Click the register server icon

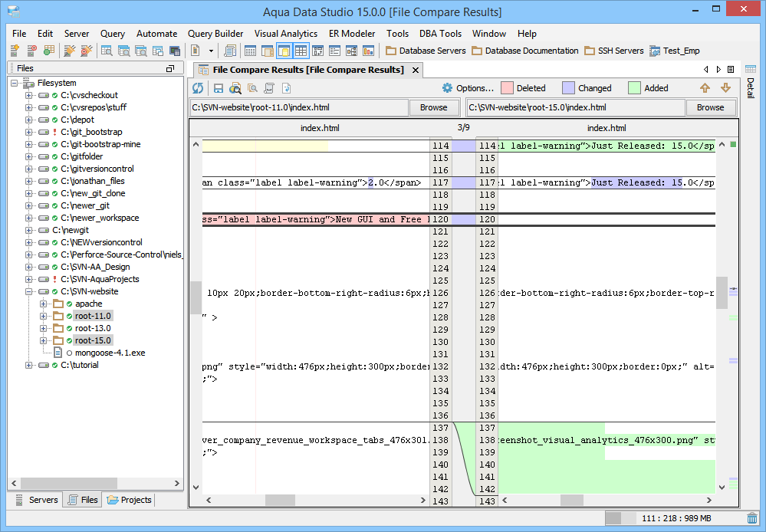[x=15, y=51]
